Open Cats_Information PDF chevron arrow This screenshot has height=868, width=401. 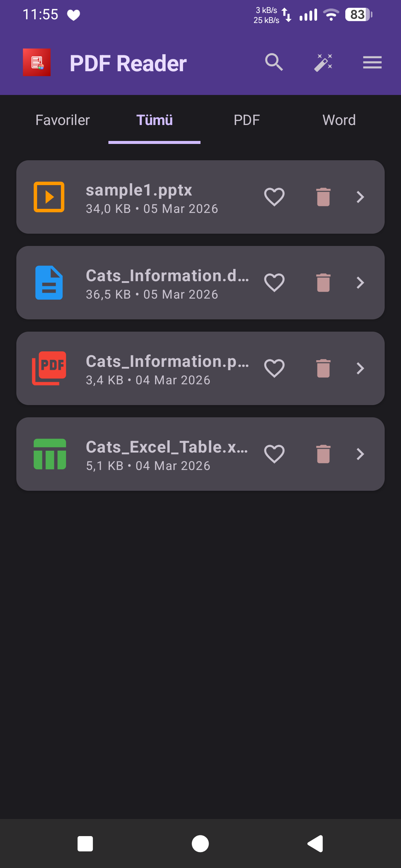pyautogui.click(x=360, y=368)
